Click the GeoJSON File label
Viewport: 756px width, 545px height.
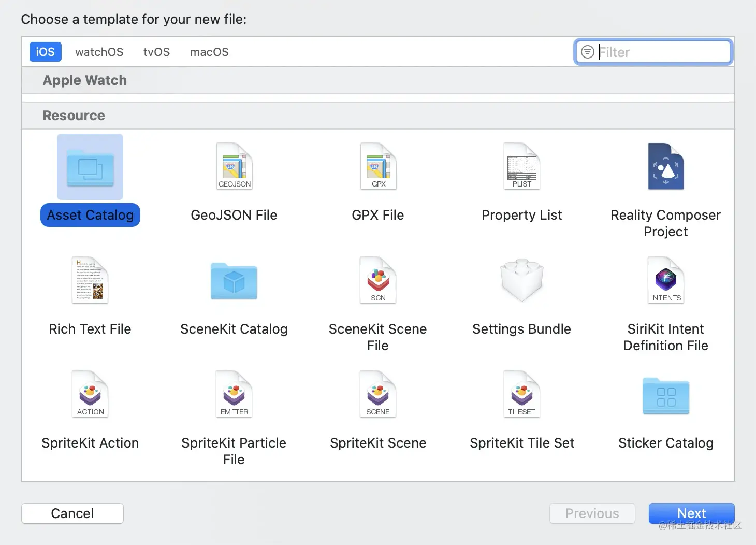234,215
